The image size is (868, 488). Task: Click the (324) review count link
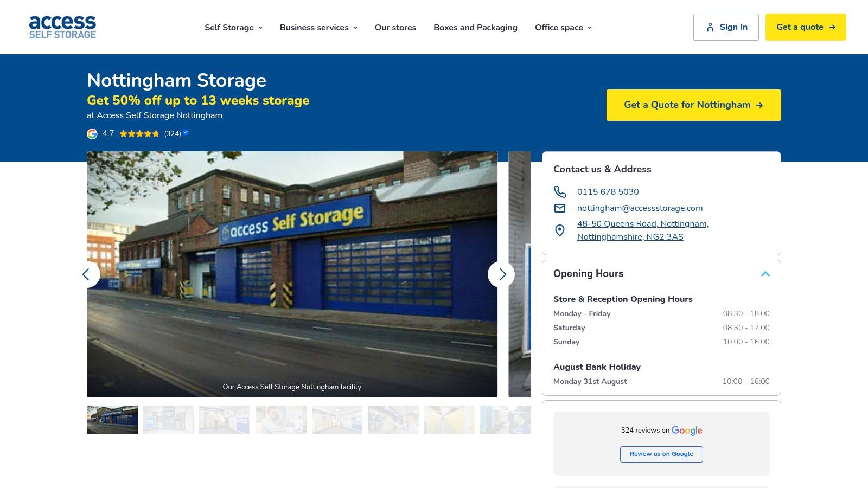(x=173, y=133)
